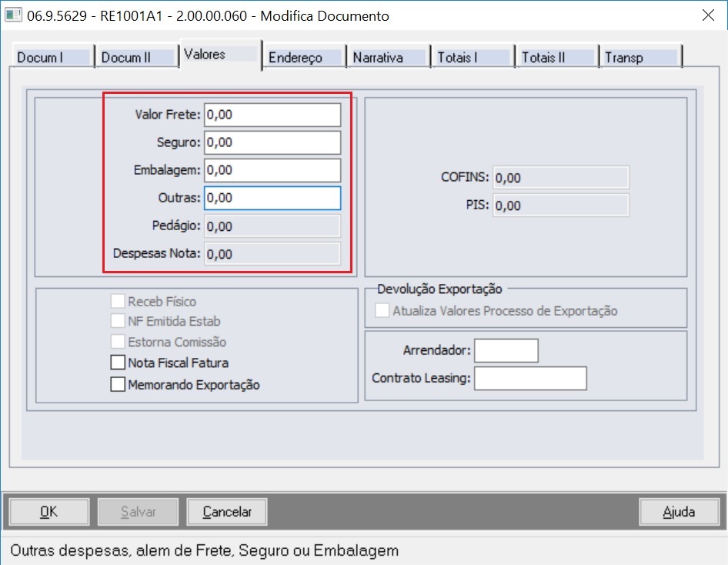Switch to the Docum I tab
The width and height of the screenshot is (728, 565).
(53, 57)
